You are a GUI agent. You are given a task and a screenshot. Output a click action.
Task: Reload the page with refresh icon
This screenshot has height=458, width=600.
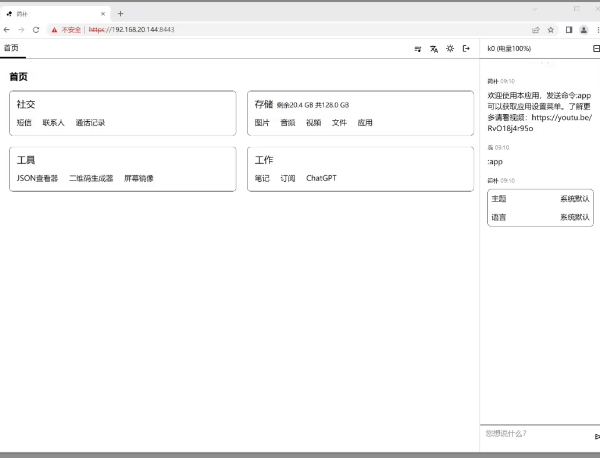36,30
